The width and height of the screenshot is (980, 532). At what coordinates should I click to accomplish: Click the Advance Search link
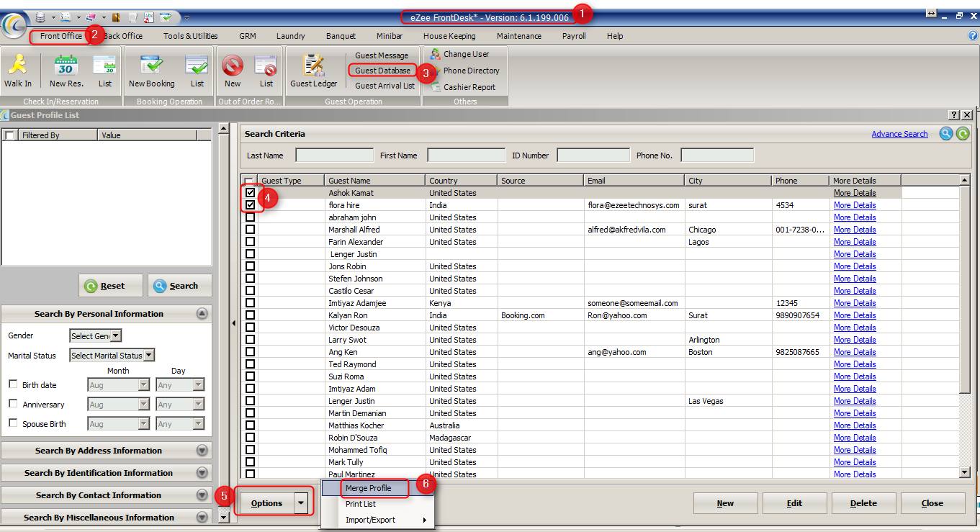coord(899,134)
